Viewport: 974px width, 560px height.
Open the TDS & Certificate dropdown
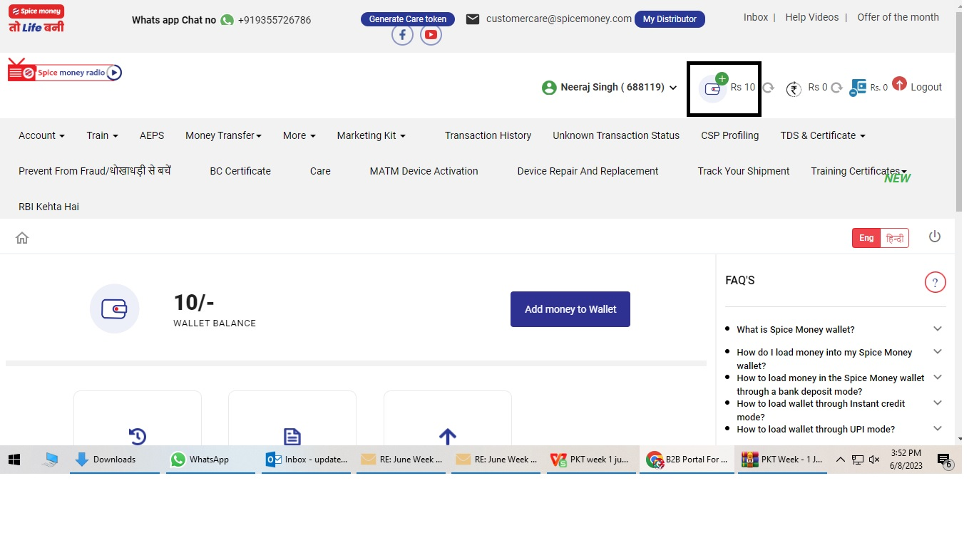pos(823,135)
